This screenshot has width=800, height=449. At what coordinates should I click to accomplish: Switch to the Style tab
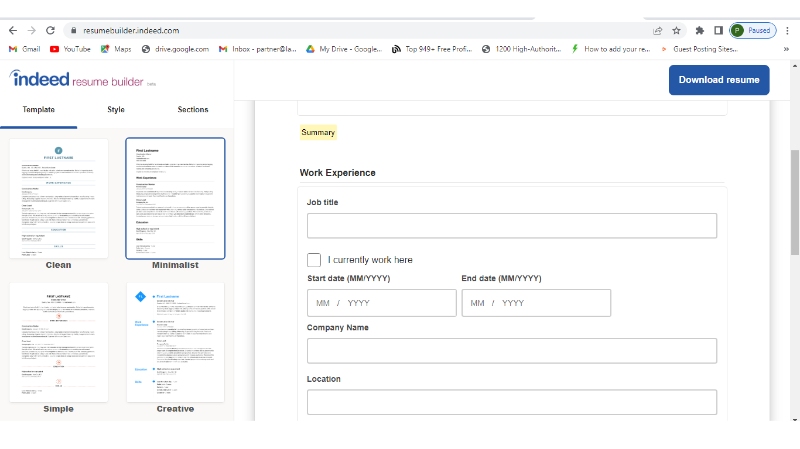point(116,110)
